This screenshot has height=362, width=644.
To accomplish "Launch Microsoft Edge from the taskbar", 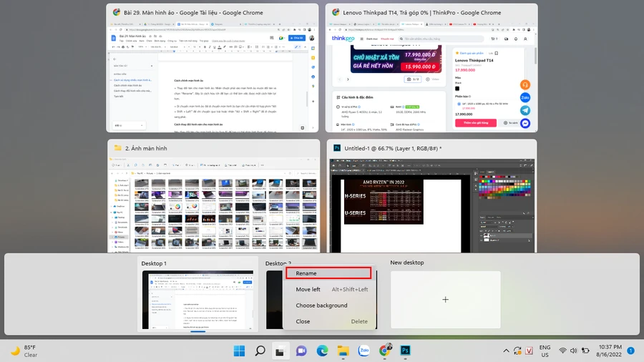I will click(322, 351).
